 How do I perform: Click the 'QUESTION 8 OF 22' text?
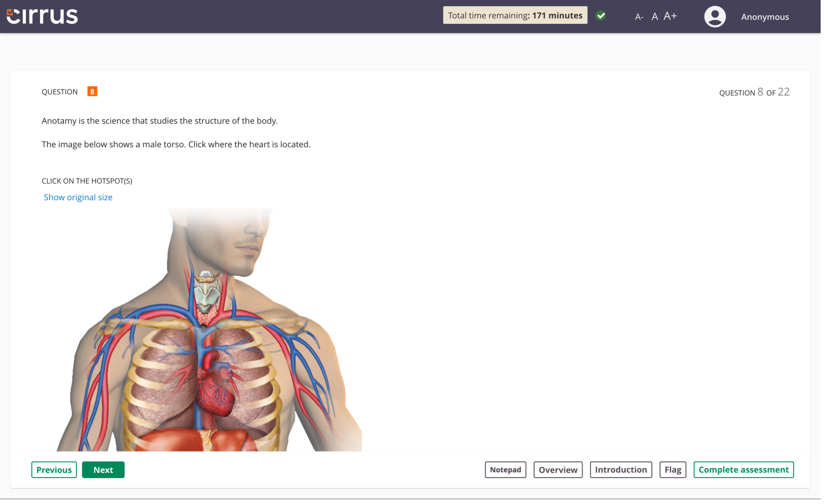point(755,92)
